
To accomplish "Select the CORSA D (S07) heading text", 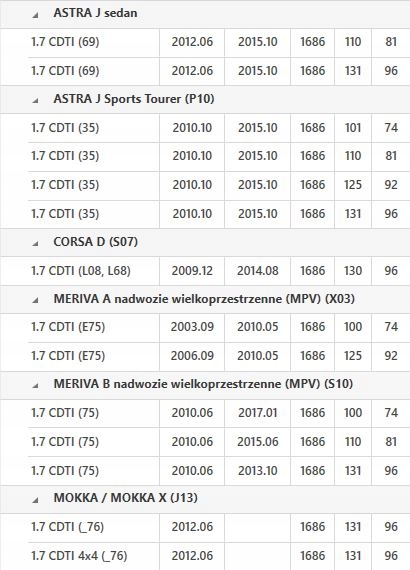I will [96, 242].
